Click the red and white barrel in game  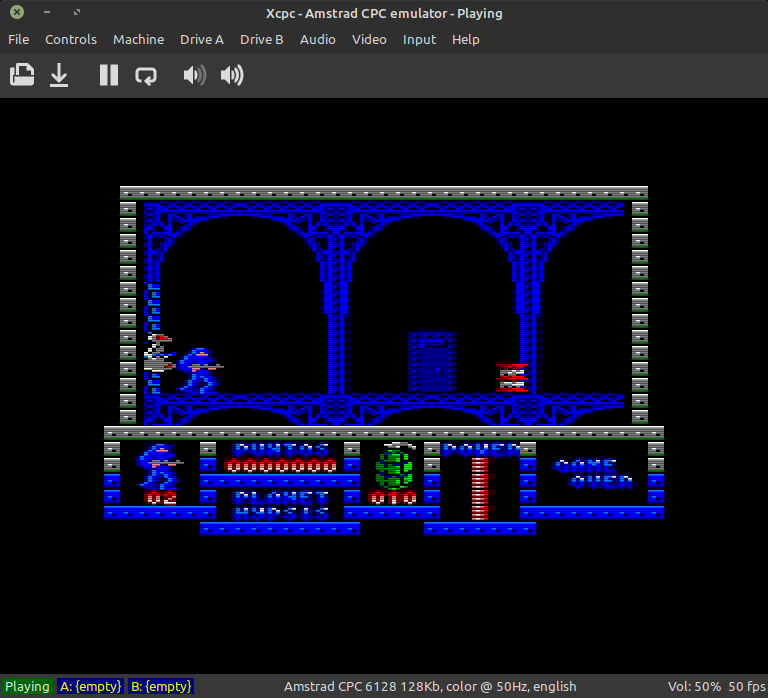point(512,378)
